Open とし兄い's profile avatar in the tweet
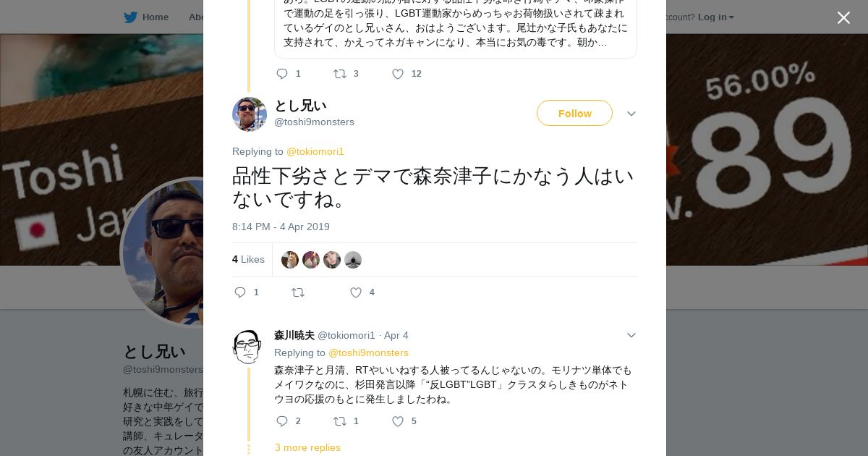The height and width of the screenshot is (456, 868). [x=250, y=114]
